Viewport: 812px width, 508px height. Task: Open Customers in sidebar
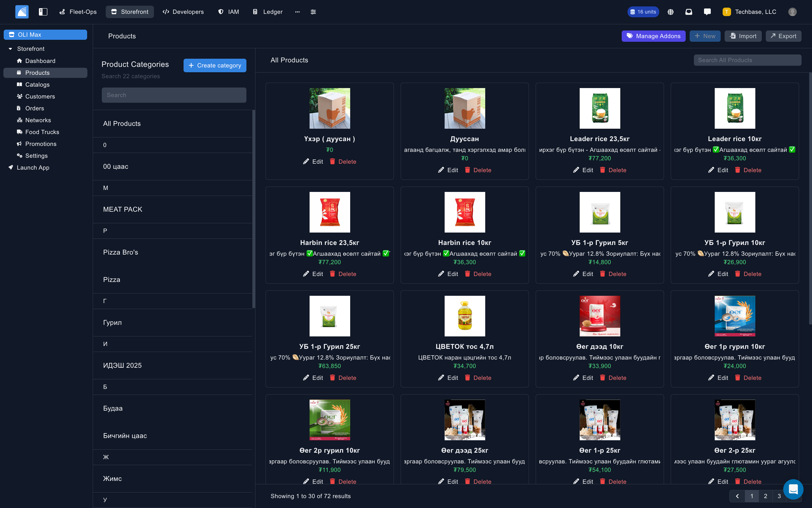[40, 97]
